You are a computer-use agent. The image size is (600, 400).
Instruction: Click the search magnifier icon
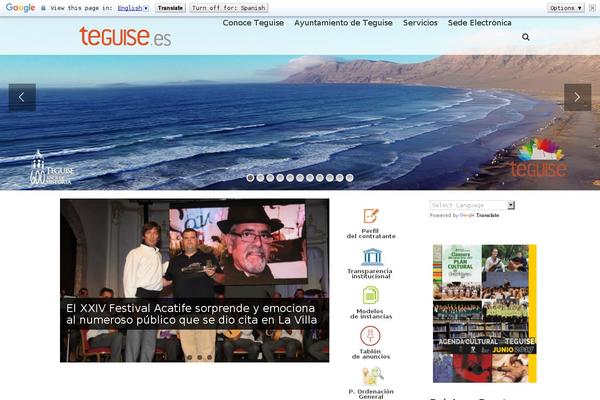pyautogui.click(x=526, y=37)
